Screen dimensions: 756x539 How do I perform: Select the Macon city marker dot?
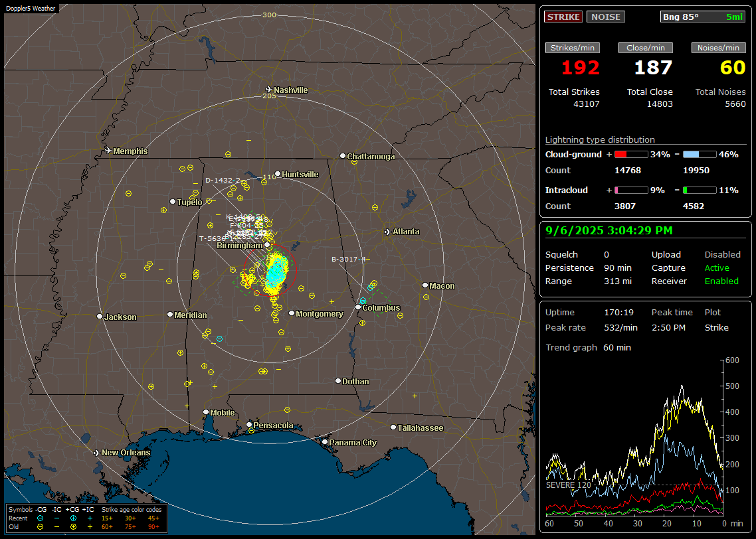425,285
